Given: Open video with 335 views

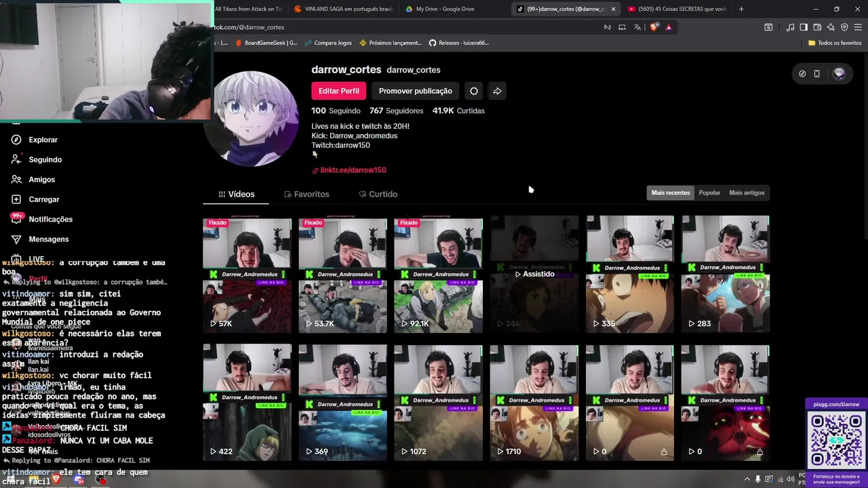Looking at the screenshot, I should 630,274.
